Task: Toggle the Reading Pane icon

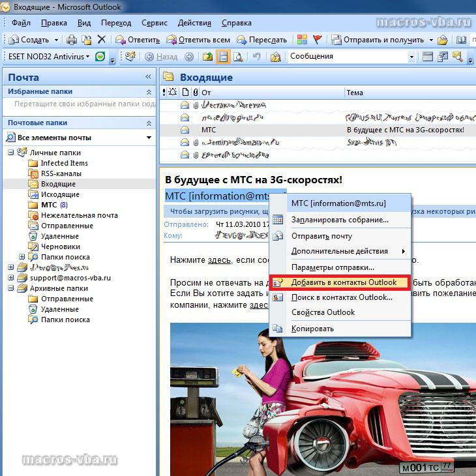Action: [x=223, y=57]
